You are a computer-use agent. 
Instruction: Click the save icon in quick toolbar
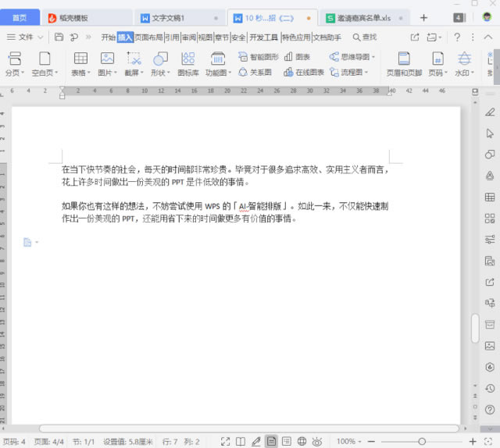coord(59,37)
